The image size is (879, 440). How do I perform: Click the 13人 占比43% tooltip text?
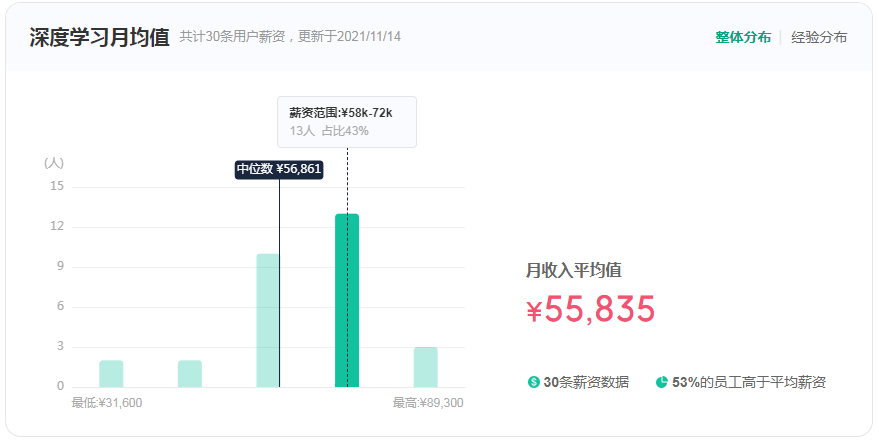tap(329, 131)
